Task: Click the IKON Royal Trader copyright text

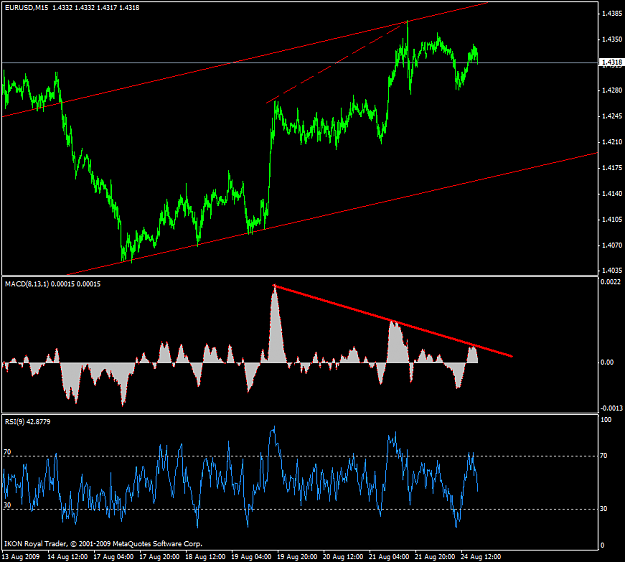Action: 103,544
